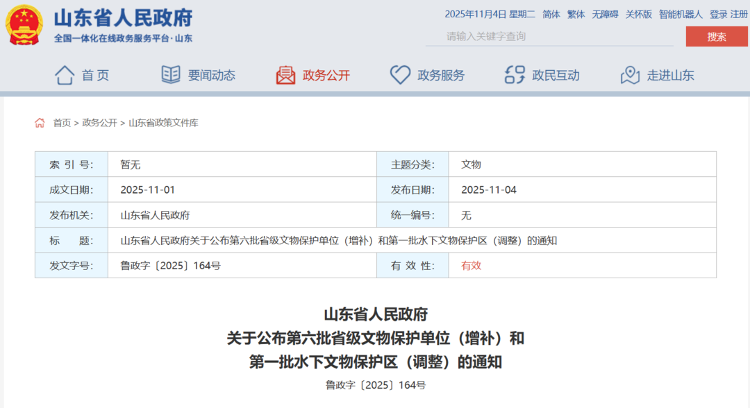Click the 有效性 label cell
The width and height of the screenshot is (750, 408).
(412, 265)
